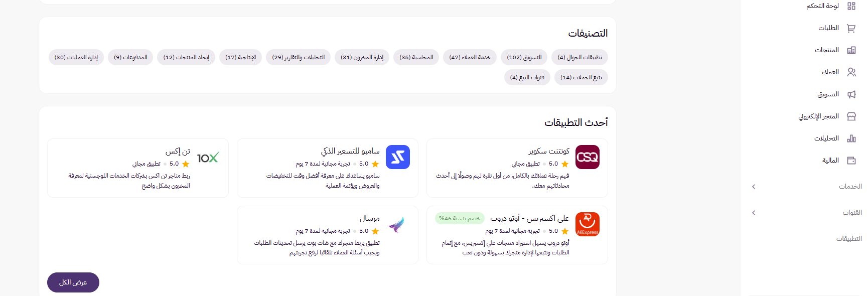868x296 pixels.
Task: Filter by المحاسبة (35) category
Action: click(416, 57)
